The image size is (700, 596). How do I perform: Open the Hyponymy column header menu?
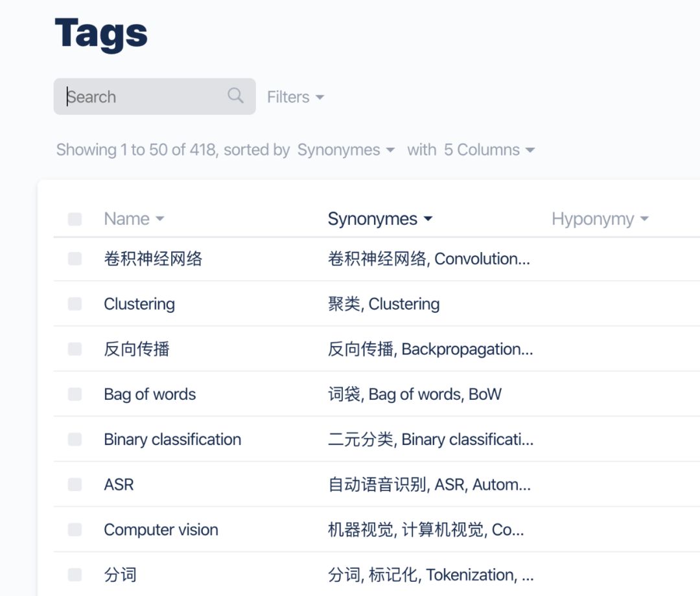pyautogui.click(x=600, y=218)
